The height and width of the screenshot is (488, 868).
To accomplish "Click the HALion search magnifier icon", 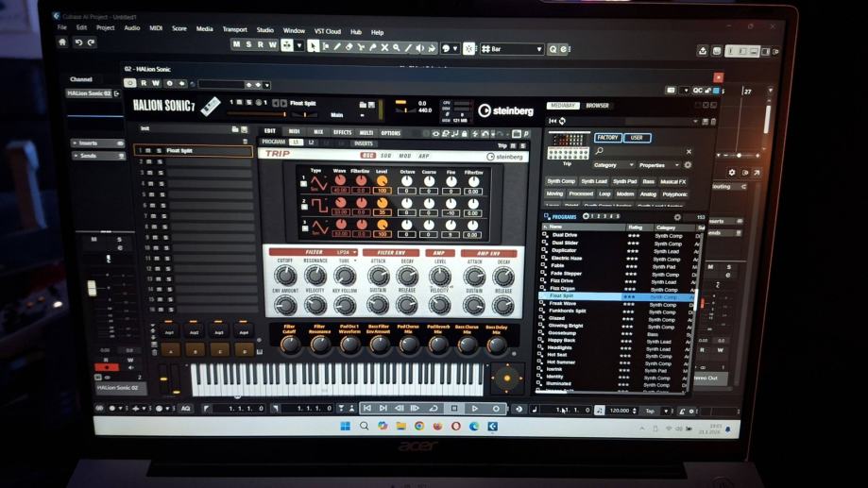I will [x=599, y=150].
